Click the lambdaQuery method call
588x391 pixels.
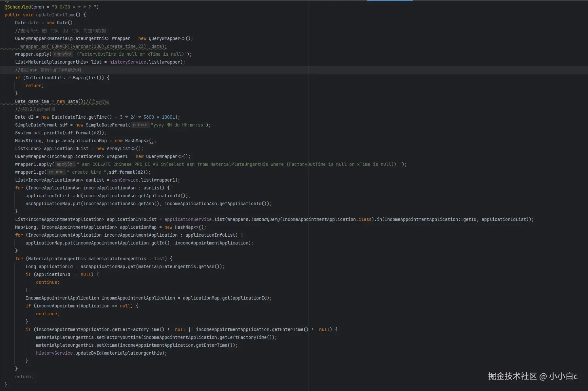[265, 219]
